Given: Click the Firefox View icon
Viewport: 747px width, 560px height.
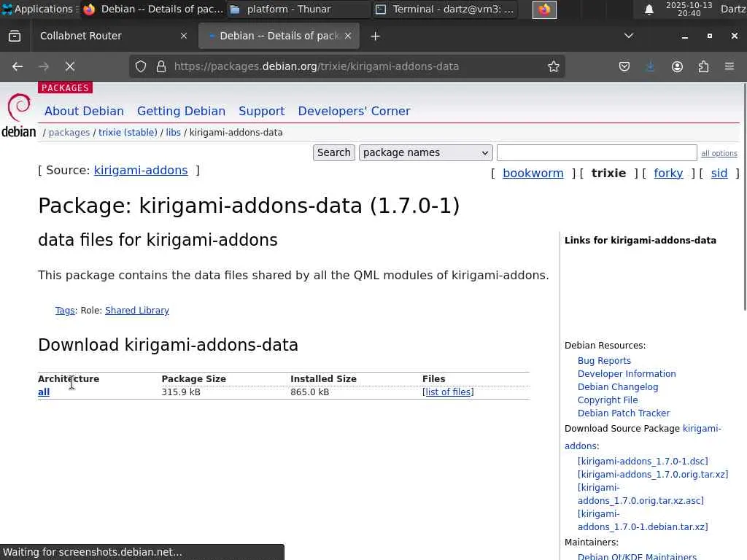Looking at the screenshot, I should pyautogui.click(x=15, y=36).
